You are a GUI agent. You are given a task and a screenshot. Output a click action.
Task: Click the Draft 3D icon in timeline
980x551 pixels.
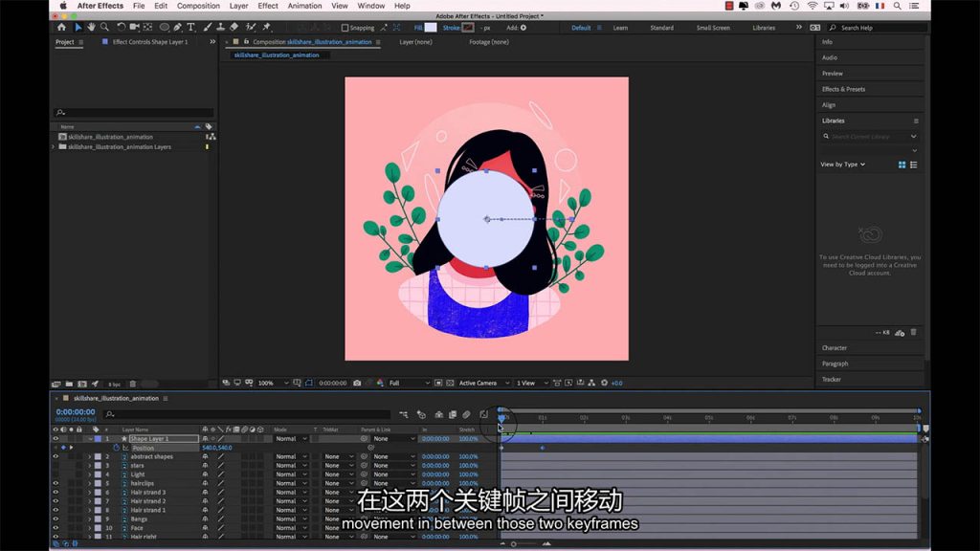coord(421,414)
